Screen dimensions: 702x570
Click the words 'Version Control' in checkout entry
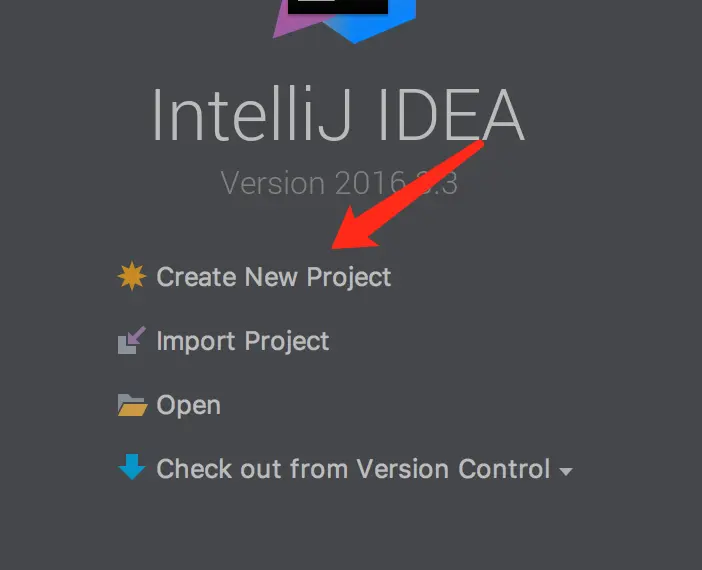(453, 469)
